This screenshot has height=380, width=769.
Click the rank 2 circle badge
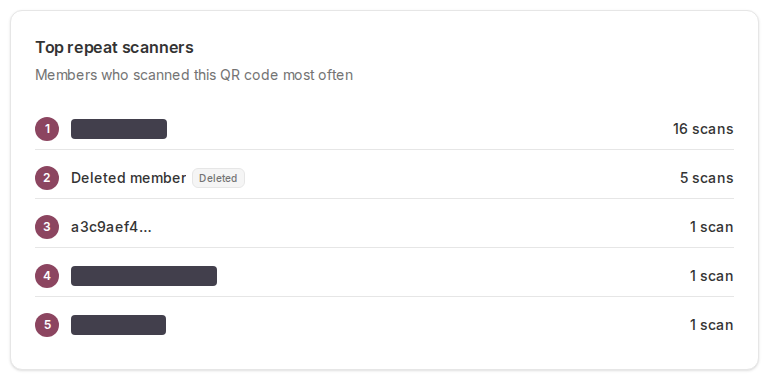coord(47,178)
